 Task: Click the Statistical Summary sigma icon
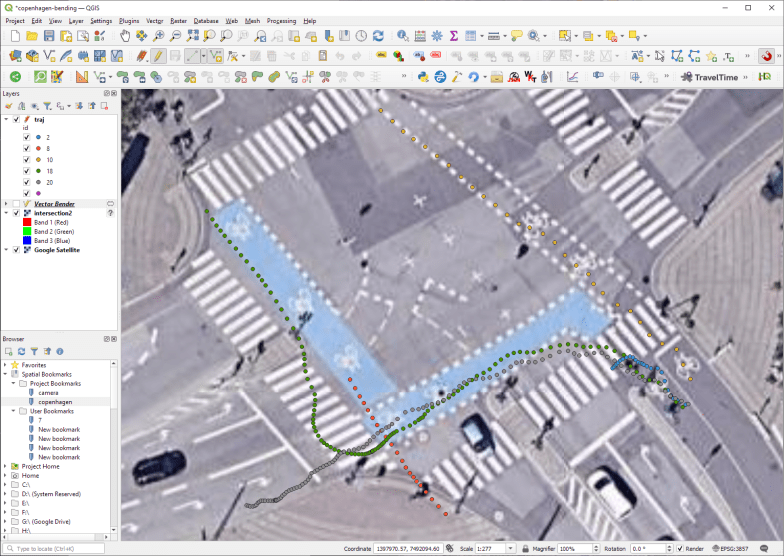[x=454, y=36]
